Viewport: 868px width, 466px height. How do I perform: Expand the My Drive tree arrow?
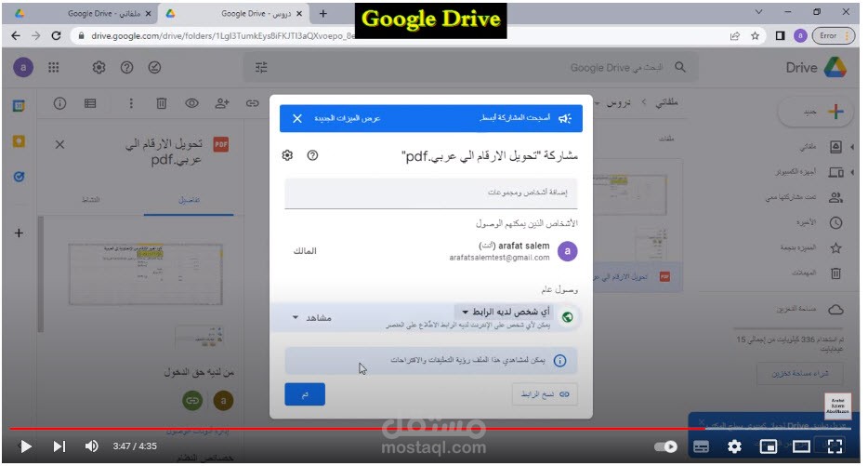click(x=853, y=147)
